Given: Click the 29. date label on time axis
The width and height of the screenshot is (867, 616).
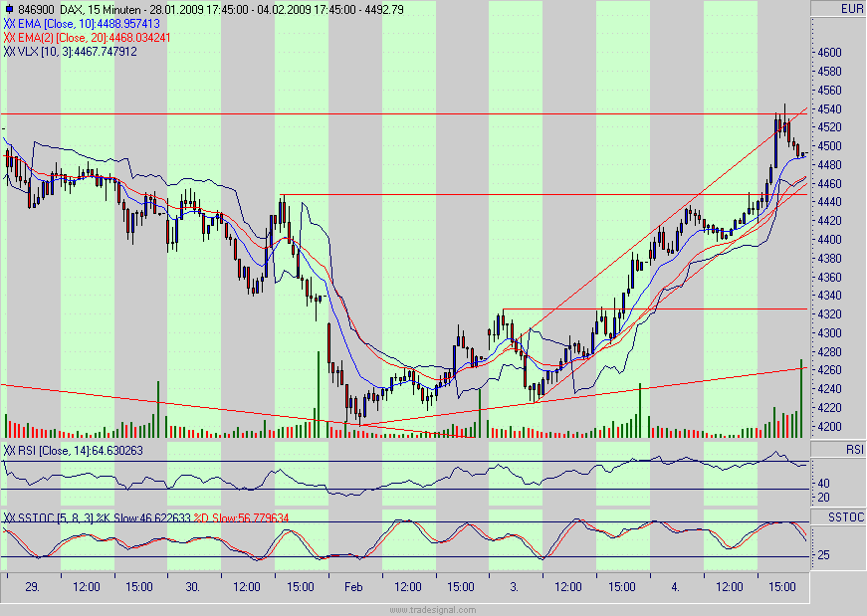Looking at the screenshot, I should coord(32,587).
